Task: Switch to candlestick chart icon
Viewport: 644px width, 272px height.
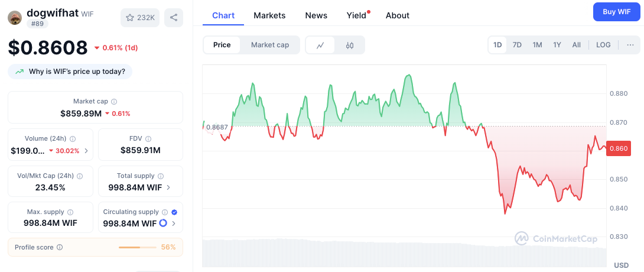Action: click(350, 45)
